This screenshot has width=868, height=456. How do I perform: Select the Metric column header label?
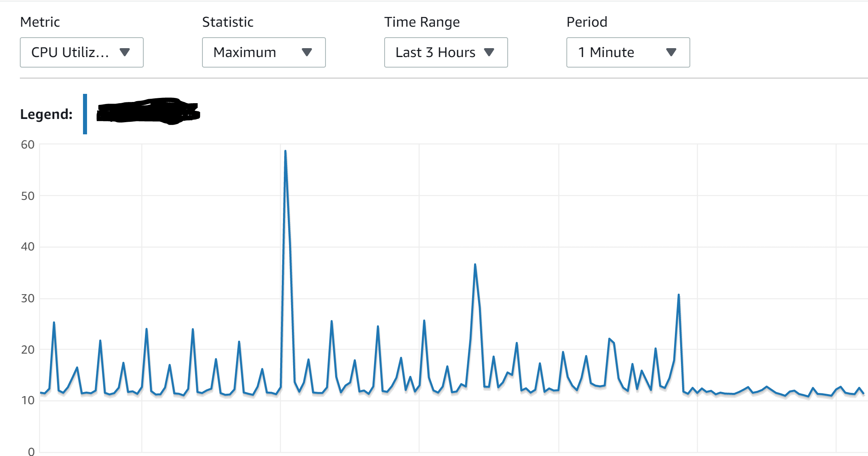(x=40, y=22)
